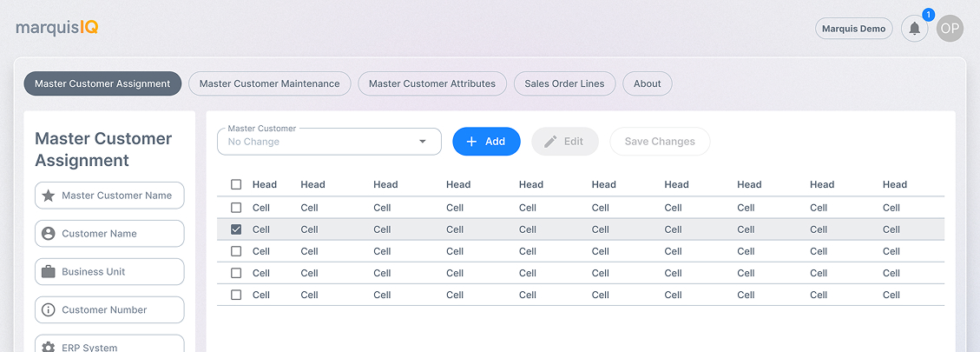
Task: Check the fifth table row checkbox
Action: pos(235,295)
